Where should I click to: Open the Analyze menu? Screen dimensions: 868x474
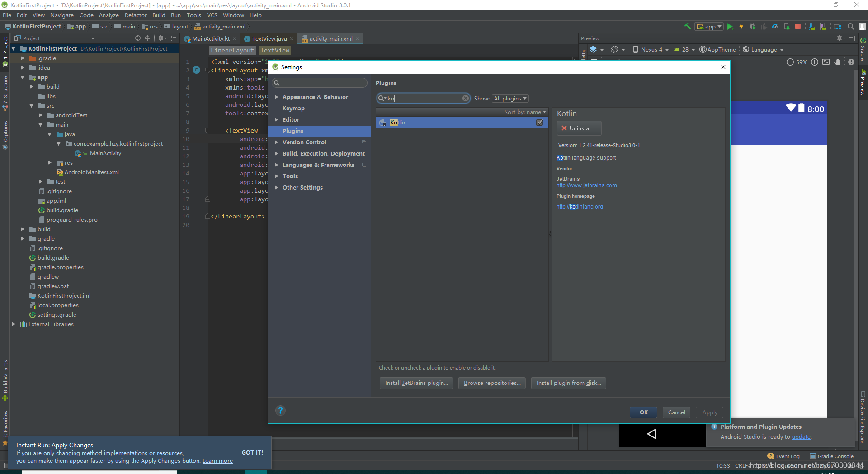pyautogui.click(x=108, y=15)
